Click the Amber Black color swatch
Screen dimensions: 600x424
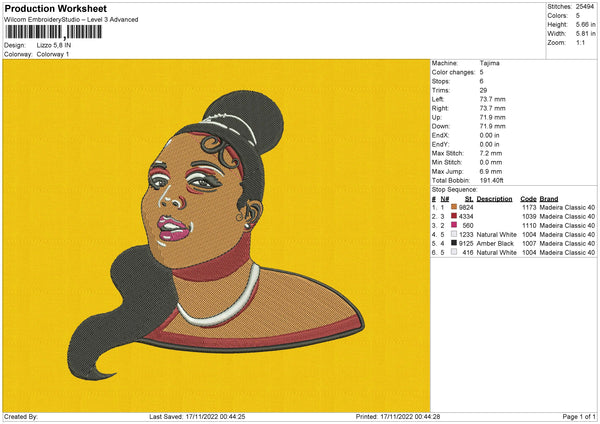[454, 243]
